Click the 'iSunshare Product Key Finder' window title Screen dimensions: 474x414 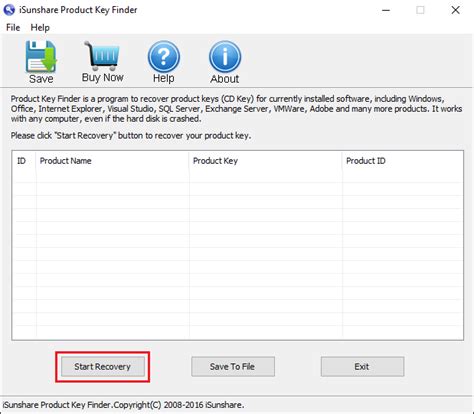78,10
